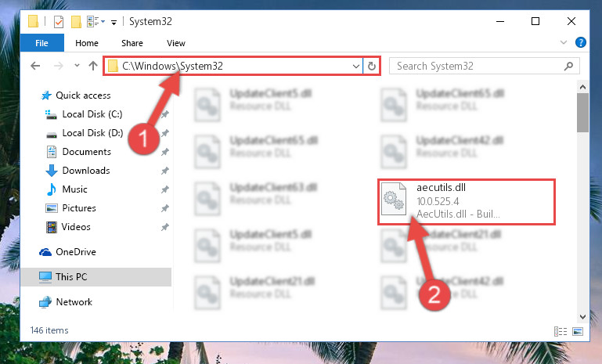Refresh the System32 folder view
This screenshot has height=364, width=602.
click(x=371, y=66)
